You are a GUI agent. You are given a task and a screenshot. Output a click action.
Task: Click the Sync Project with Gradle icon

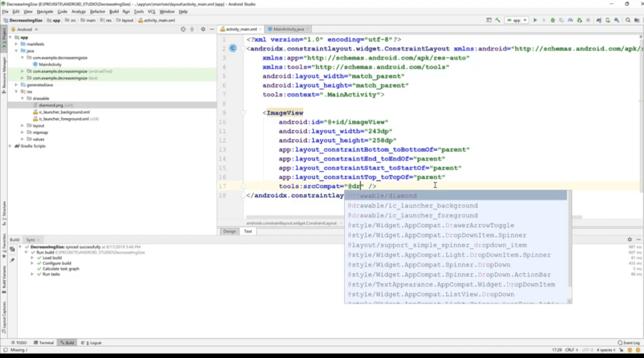(x=599, y=20)
